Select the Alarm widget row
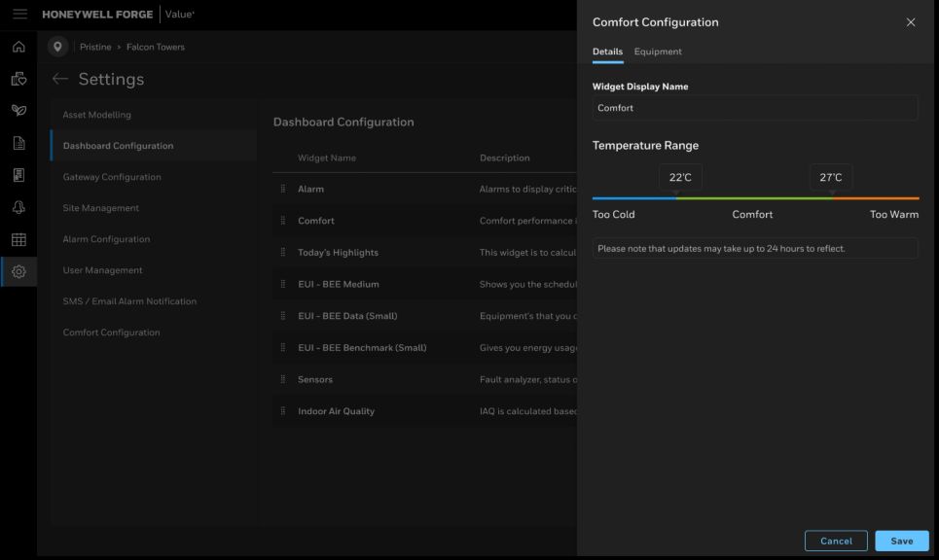Viewport: 939px width, 560px height. [x=424, y=189]
